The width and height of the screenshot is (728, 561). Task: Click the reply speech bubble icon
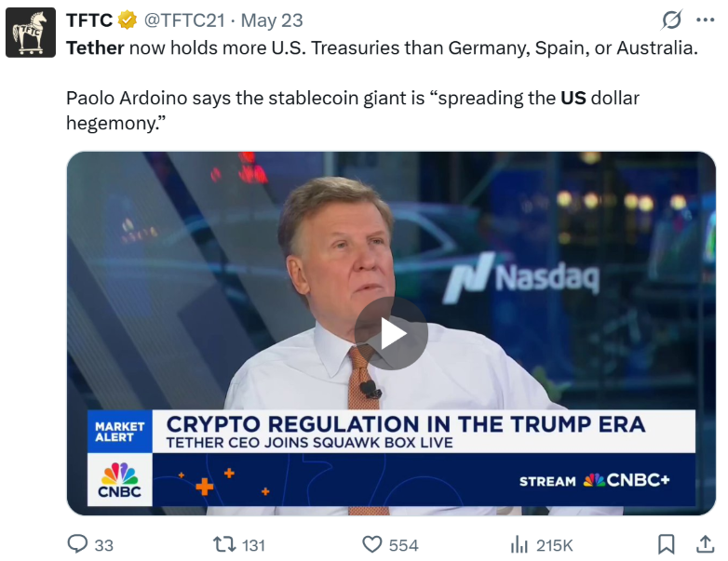(78, 544)
